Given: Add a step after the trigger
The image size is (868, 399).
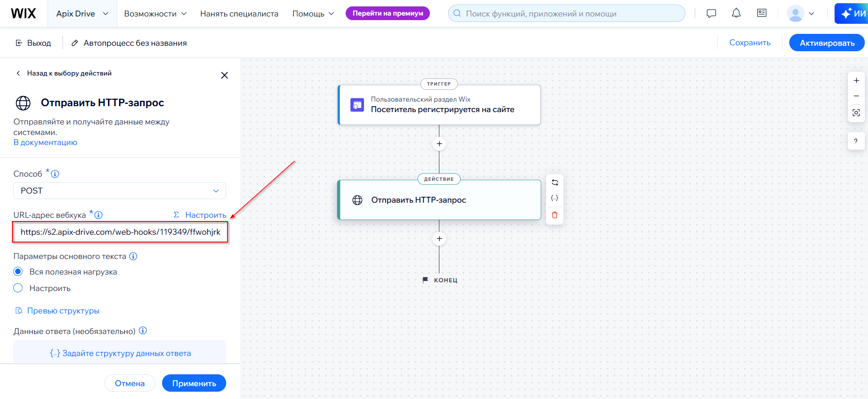Looking at the screenshot, I should coord(439,144).
